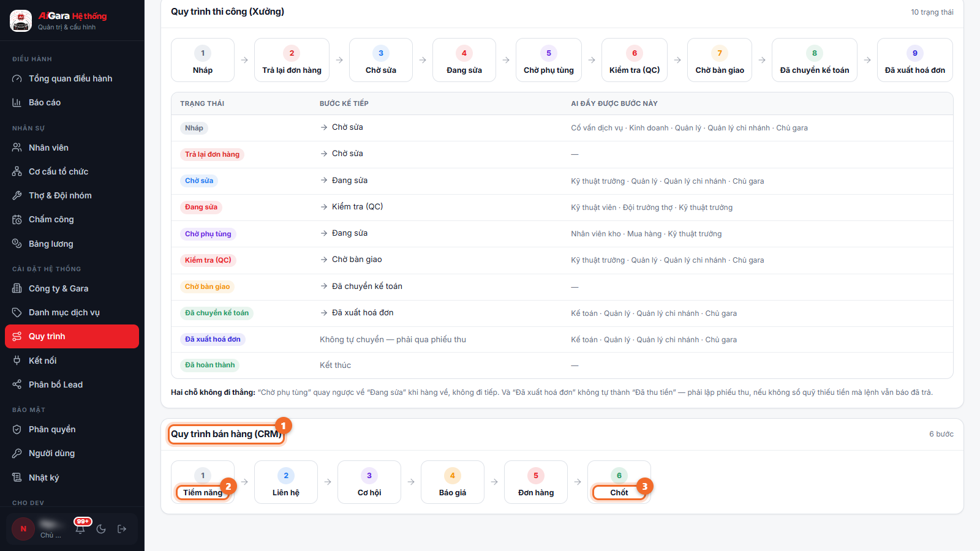This screenshot has width=980, height=551.
Task: Open user avatar N profile
Action: coord(23,529)
